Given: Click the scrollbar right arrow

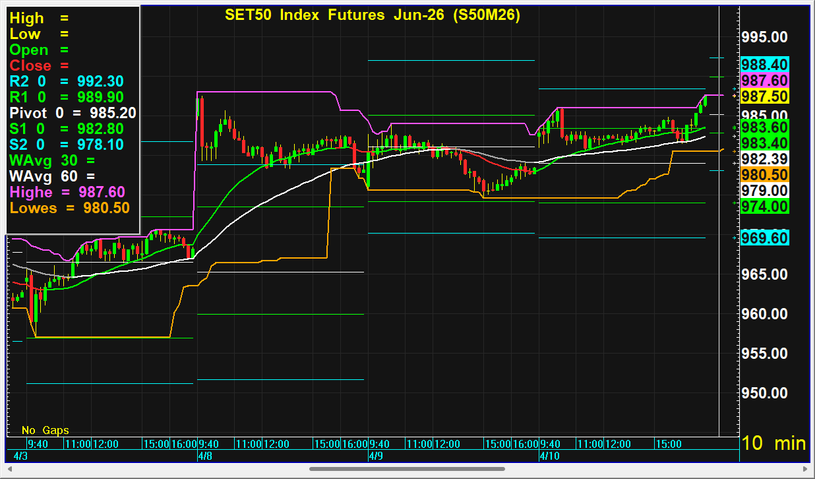Looking at the screenshot, I should [x=805, y=468].
